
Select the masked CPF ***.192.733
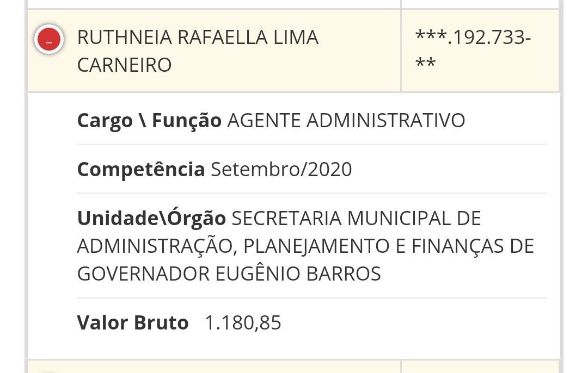473,38
